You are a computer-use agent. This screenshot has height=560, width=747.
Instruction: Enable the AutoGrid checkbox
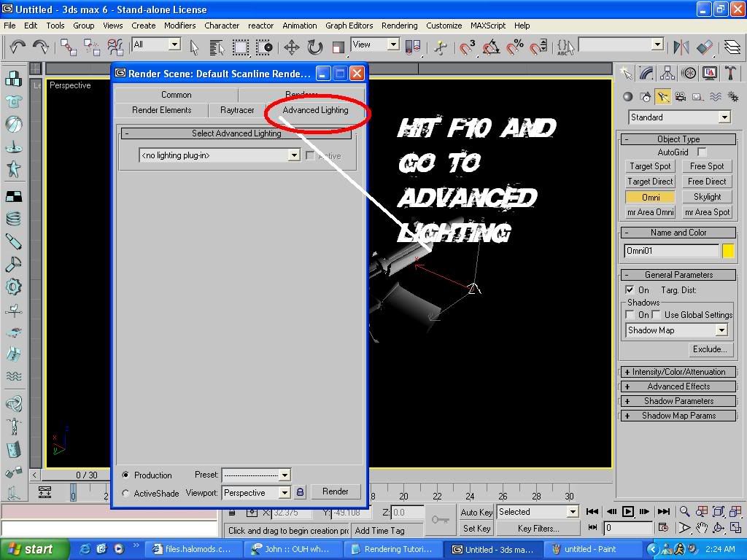pos(702,152)
